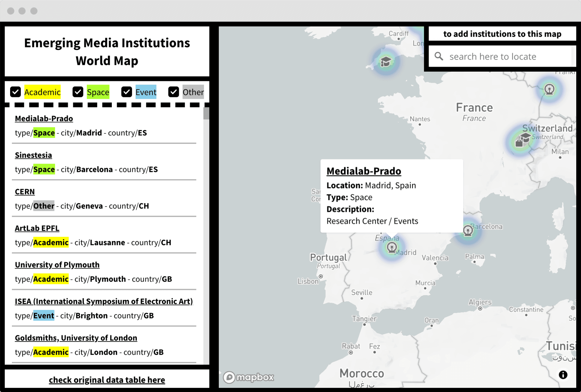Click the graduation cap marker near Plymouth
This screenshot has height=392, width=581.
coord(386,62)
